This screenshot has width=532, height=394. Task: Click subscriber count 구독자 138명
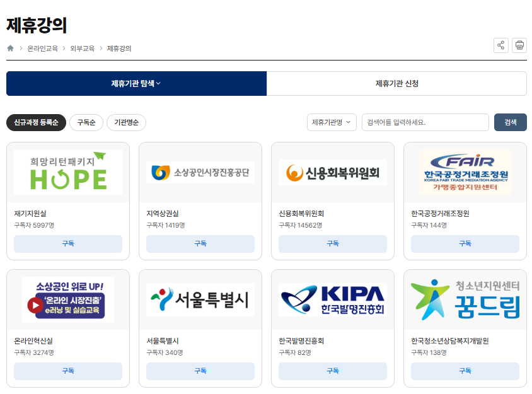point(429,352)
